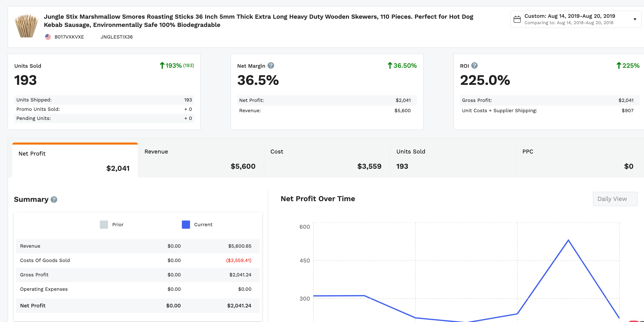Click current Revenue $5,600.65 in Summary
This screenshot has height=322, width=644.
pyautogui.click(x=240, y=246)
